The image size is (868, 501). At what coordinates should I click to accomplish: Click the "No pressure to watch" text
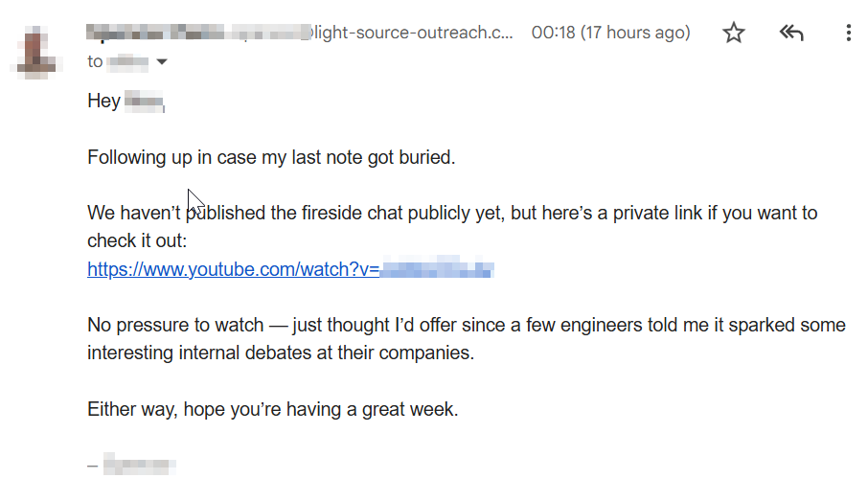pos(174,325)
